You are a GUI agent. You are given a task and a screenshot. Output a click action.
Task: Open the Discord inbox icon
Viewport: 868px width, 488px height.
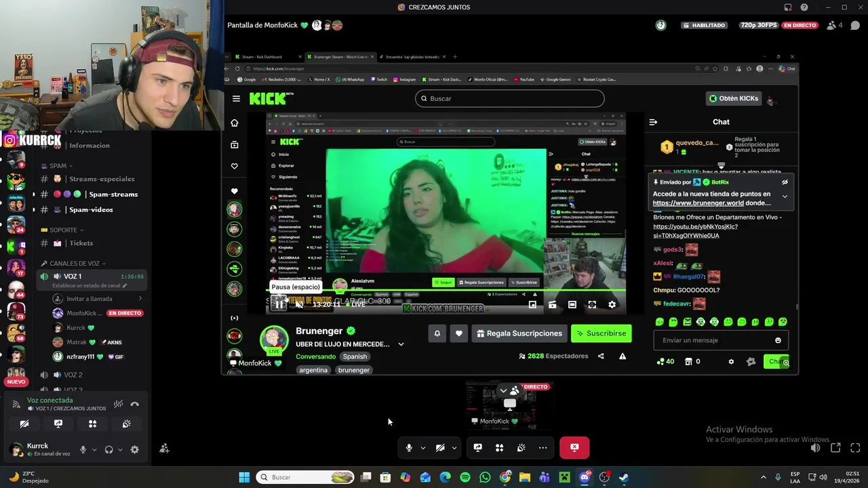pos(788,7)
